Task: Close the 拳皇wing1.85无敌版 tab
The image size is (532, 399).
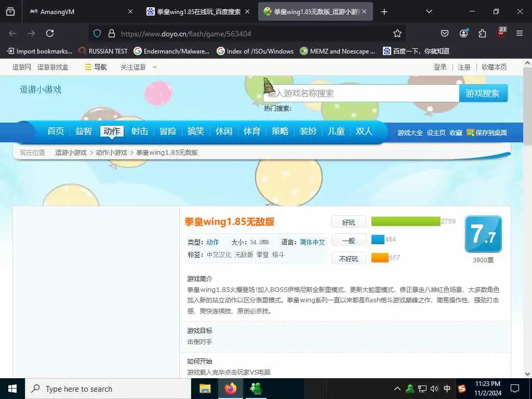Action: coord(364,11)
